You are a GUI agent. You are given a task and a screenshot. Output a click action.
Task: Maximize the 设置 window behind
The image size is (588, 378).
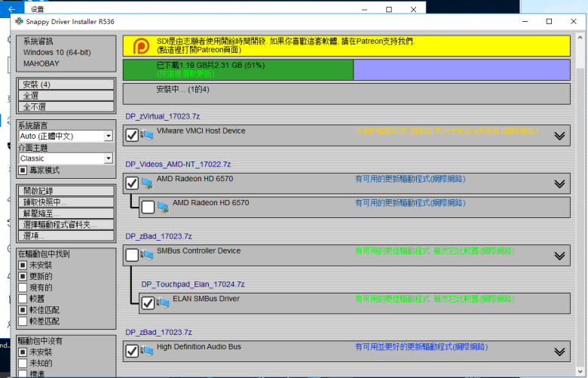pos(389,9)
